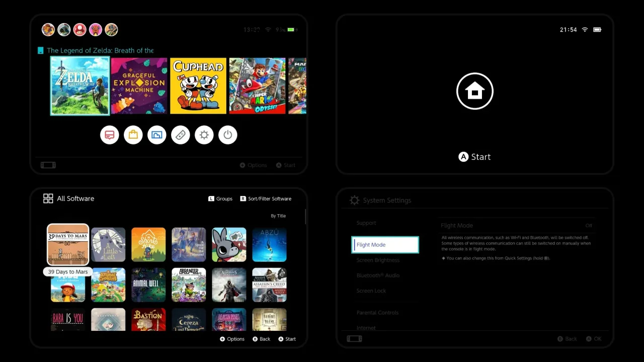Open Sort/Filter Software option
This screenshot has height=362, width=644.
coord(266,199)
